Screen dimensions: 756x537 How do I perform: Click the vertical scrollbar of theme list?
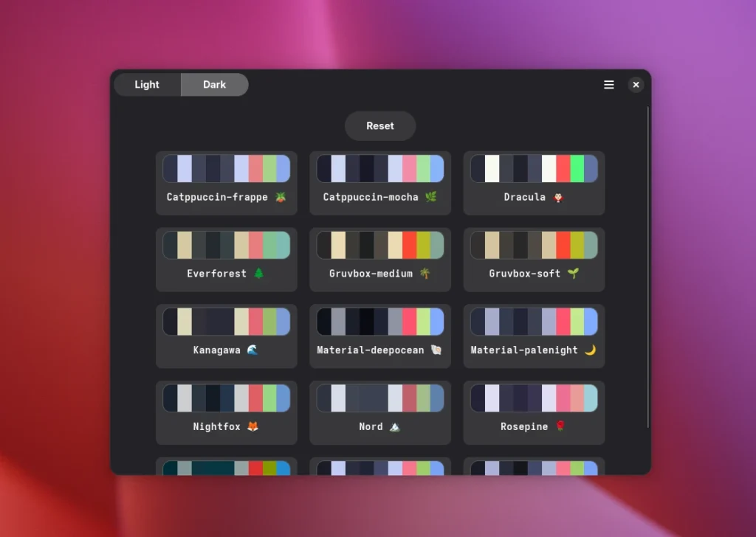pyautogui.click(x=647, y=266)
